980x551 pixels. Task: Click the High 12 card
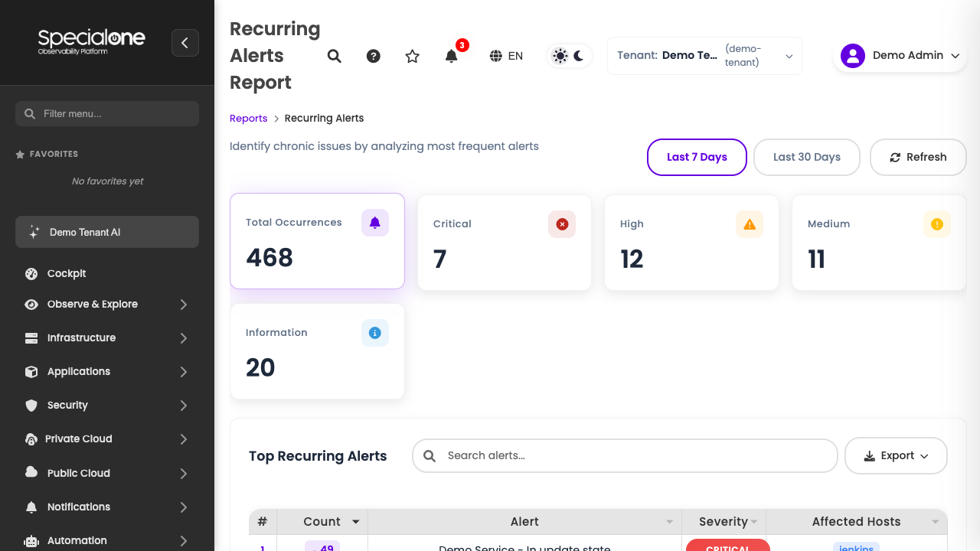(691, 243)
